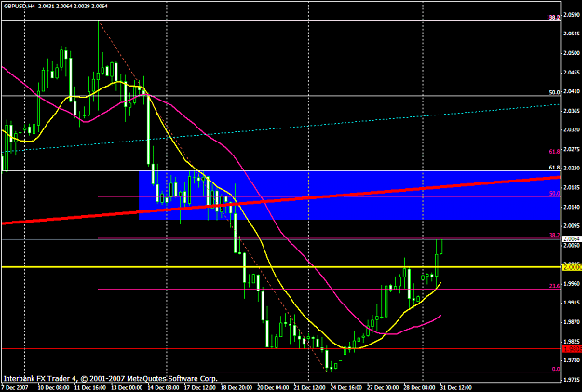Click the 1.9735 price scale label
Screen dimensions: 582x392
click(572, 379)
